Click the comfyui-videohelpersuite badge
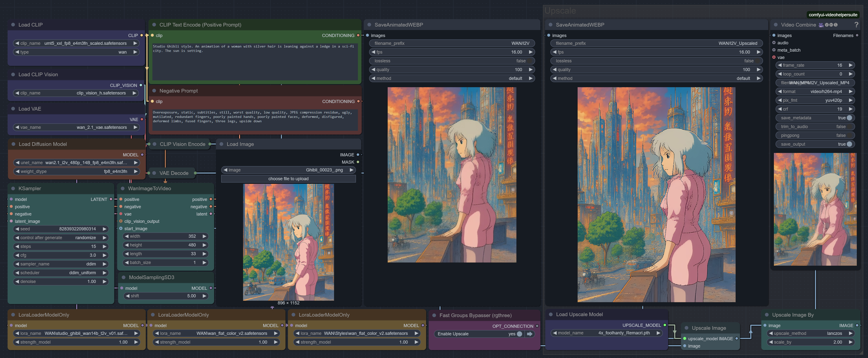Viewport: 868px width, 358px height. 833,15
